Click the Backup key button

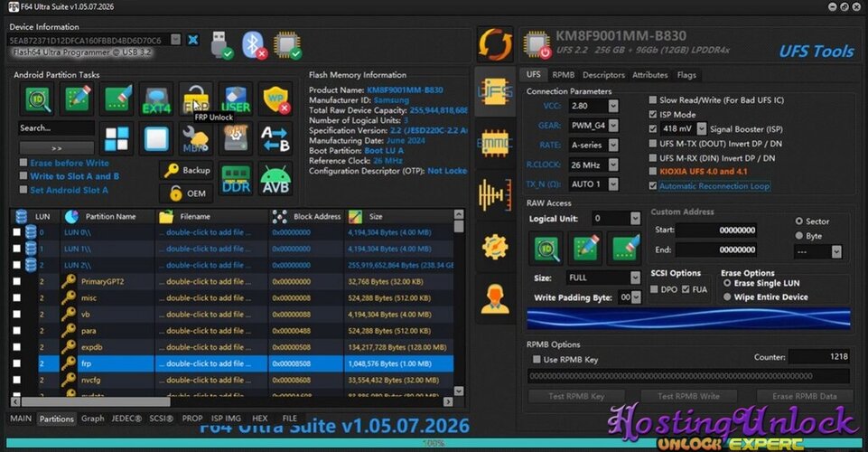187,170
